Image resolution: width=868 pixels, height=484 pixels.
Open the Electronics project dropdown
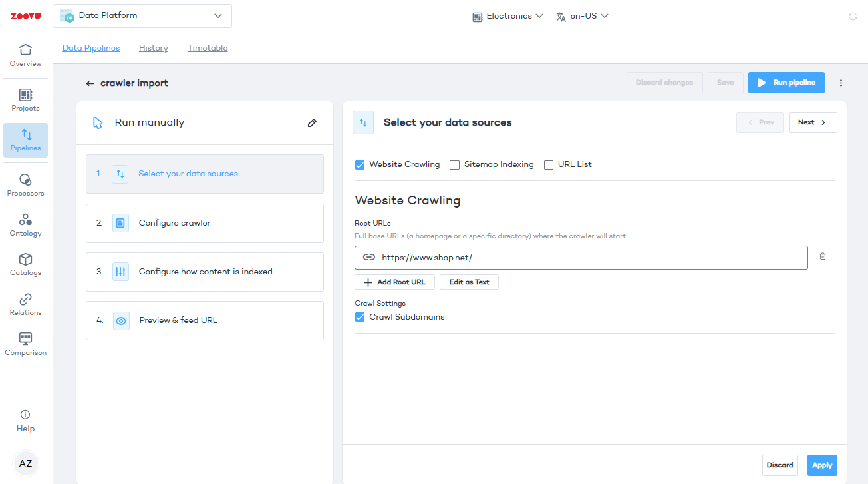508,16
